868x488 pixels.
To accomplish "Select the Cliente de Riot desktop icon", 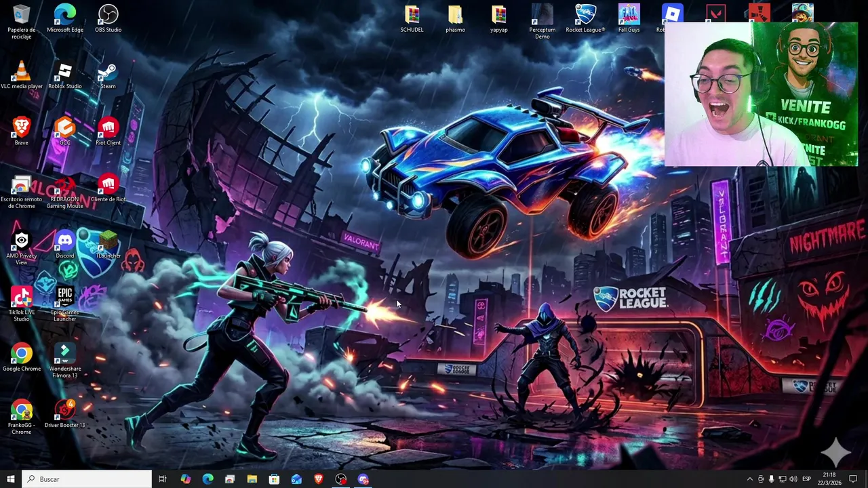I will (x=108, y=188).
